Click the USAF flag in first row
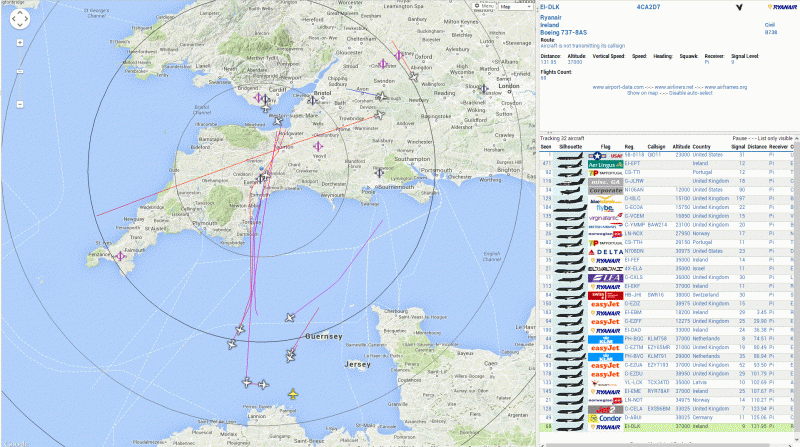The width and height of the screenshot is (800, 447). pyautogui.click(x=605, y=155)
